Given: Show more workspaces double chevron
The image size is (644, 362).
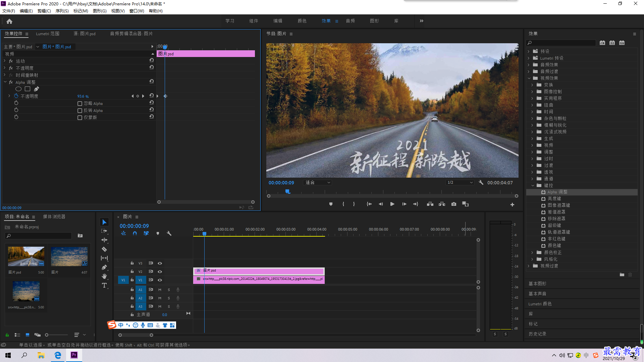Looking at the screenshot, I should click(422, 21).
